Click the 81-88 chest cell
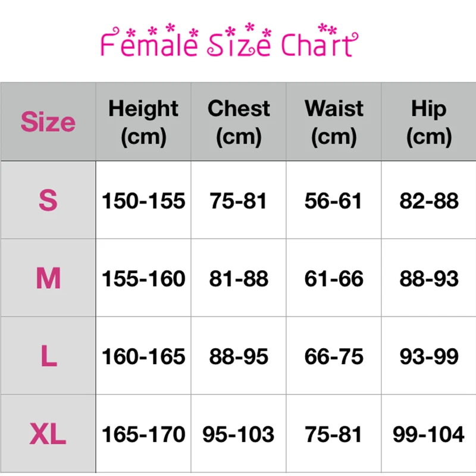This screenshot has height=476, width=476. [x=239, y=278]
